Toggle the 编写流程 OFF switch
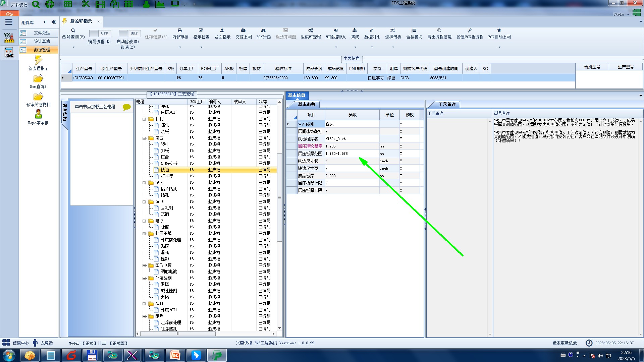 99,33
